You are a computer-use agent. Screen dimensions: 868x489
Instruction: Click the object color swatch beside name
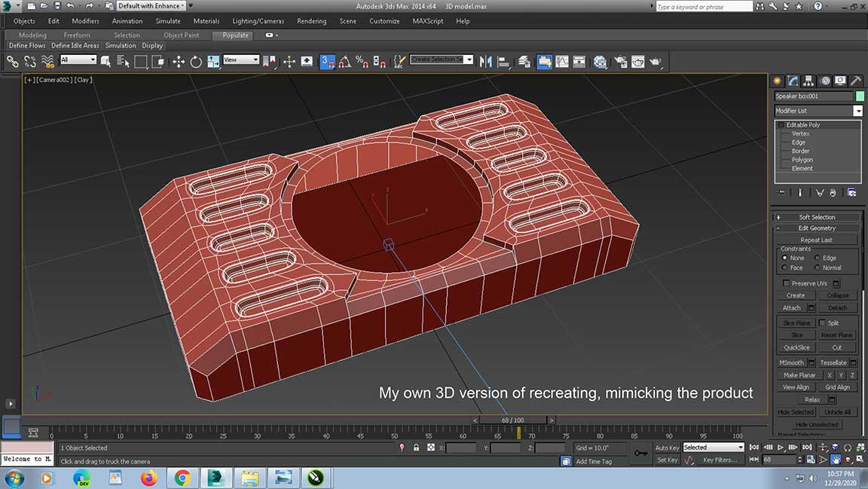[860, 96]
